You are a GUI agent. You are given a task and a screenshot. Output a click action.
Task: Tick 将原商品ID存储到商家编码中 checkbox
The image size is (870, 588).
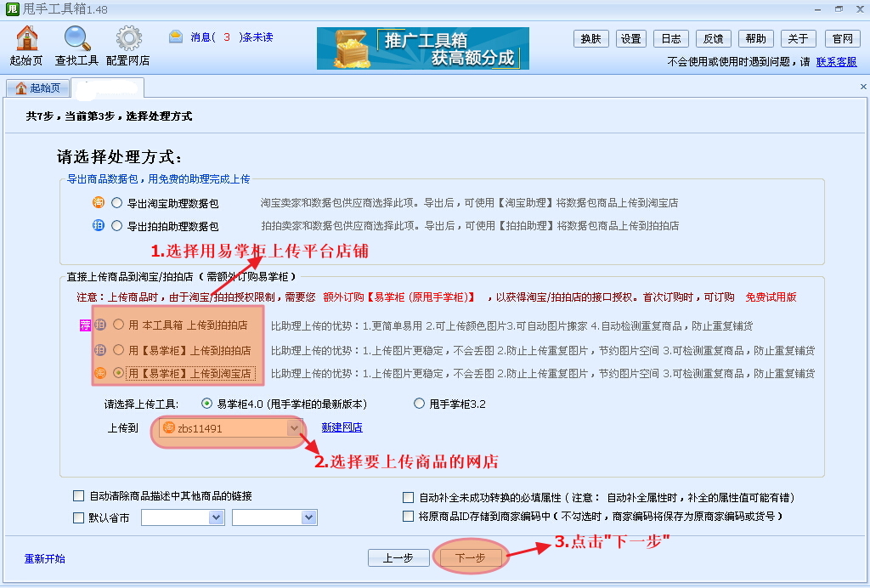coord(409,517)
